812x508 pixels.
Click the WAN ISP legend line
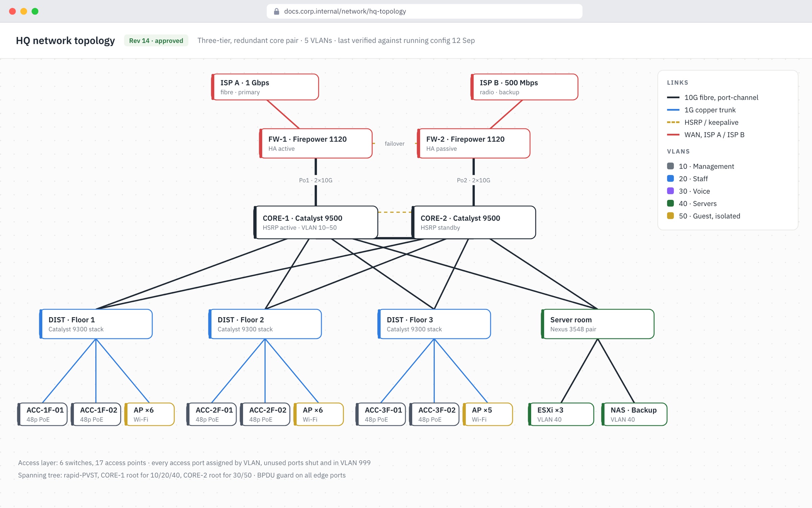pos(673,135)
